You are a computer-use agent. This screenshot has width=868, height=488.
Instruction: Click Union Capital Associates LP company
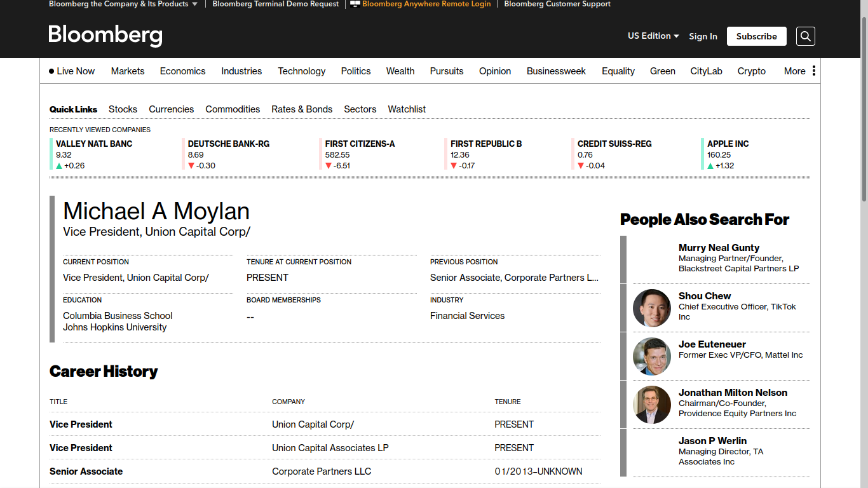tap(330, 448)
